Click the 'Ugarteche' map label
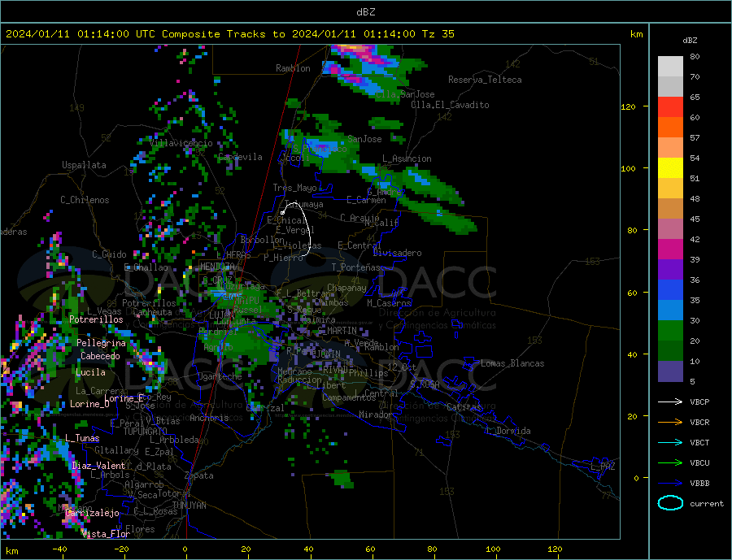This screenshot has height=560, width=732. [x=220, y=376]
